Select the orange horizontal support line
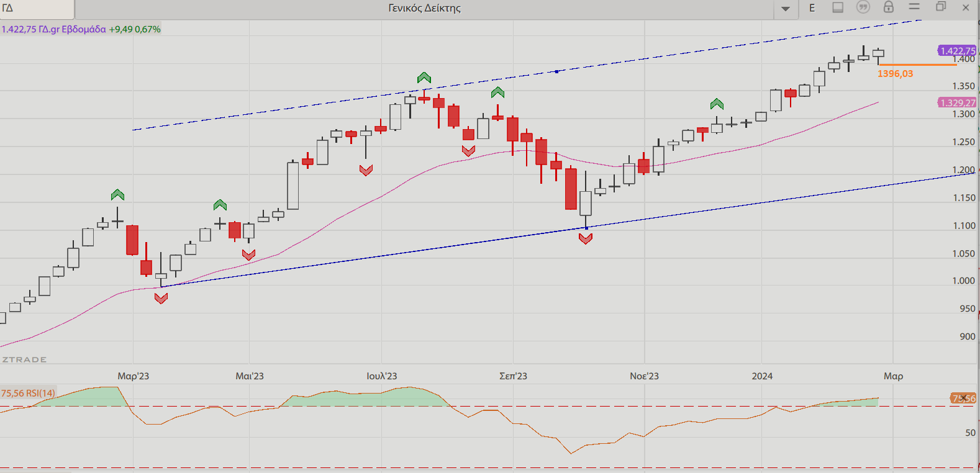980x473 pixels. click(917, 65)
